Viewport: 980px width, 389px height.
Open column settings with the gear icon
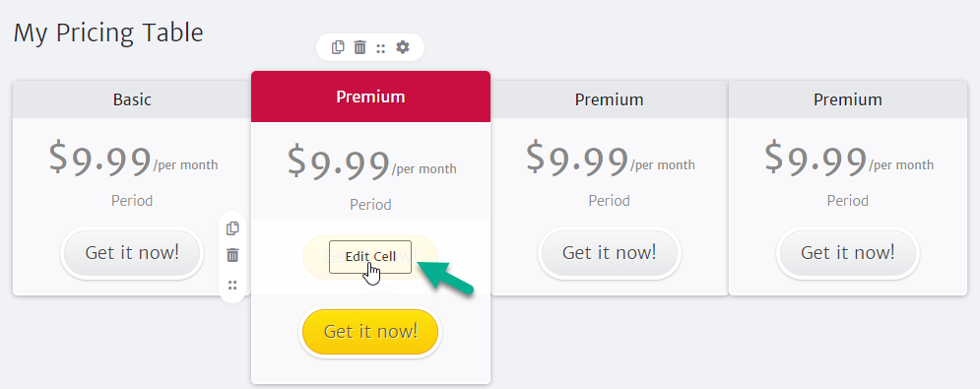tap(403, 47)
